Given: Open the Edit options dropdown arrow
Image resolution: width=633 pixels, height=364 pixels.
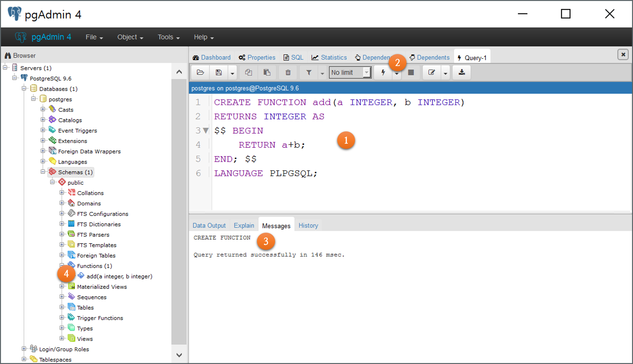Looking at the screenshot, I should pos(446,73).
